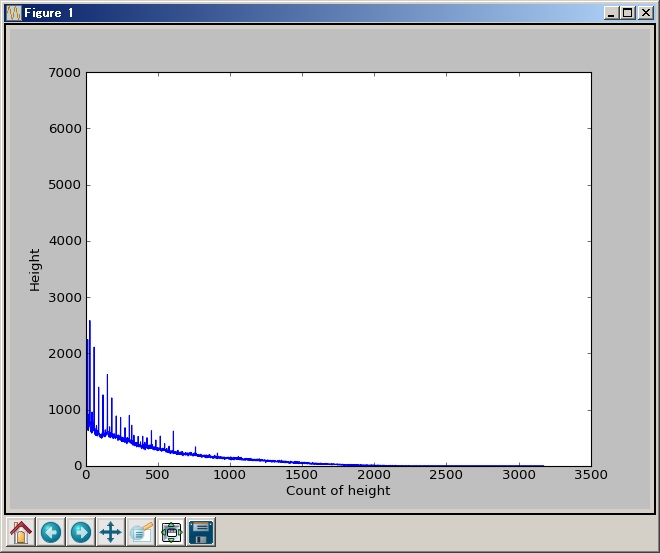Click the 'Height' y-axis label
The width and height of the screenshot is (660, 553).
click(x=35, y=270)
